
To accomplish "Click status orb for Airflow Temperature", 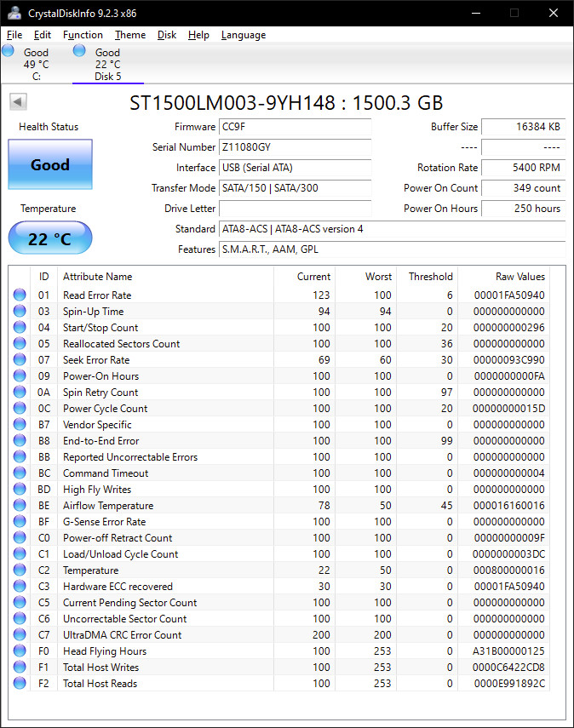I will pyautogui.click(x=20, y=505).
